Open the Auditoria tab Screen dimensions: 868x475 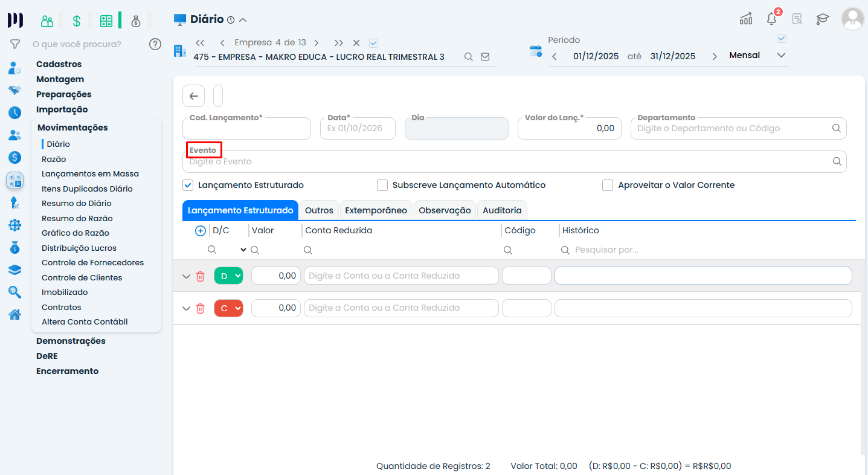click(502, 210)
